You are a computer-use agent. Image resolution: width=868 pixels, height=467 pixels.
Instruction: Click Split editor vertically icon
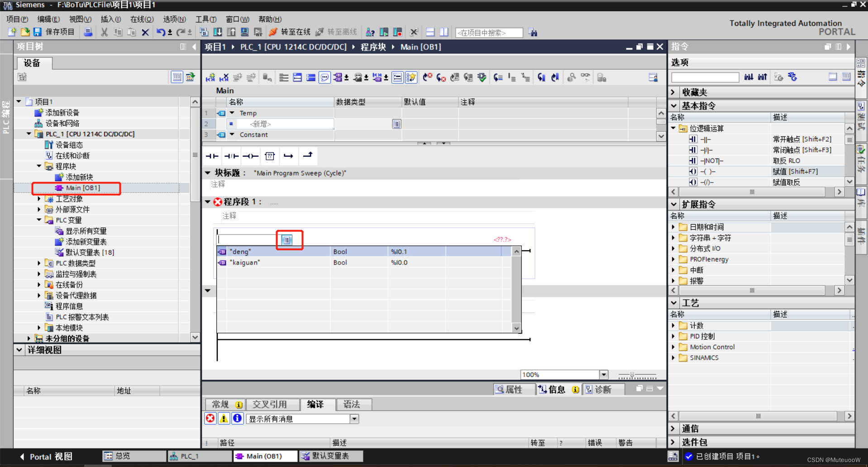pyautogui.click(x=444, y=32)
